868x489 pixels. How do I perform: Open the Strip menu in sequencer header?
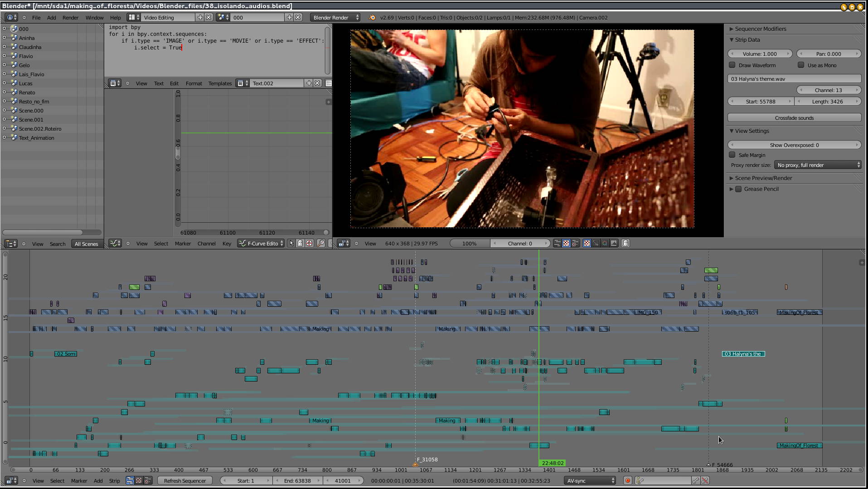pos(114,480)
